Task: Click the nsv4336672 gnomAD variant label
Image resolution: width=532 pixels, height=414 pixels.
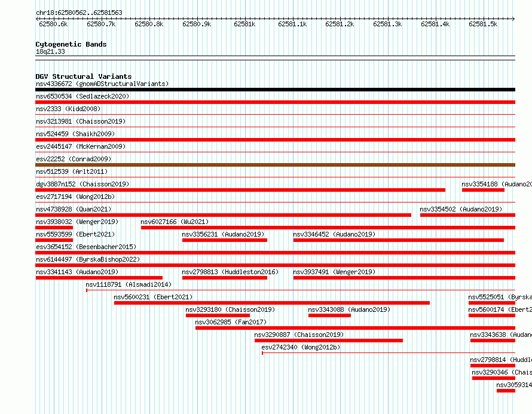Action: tap(102, 84)
